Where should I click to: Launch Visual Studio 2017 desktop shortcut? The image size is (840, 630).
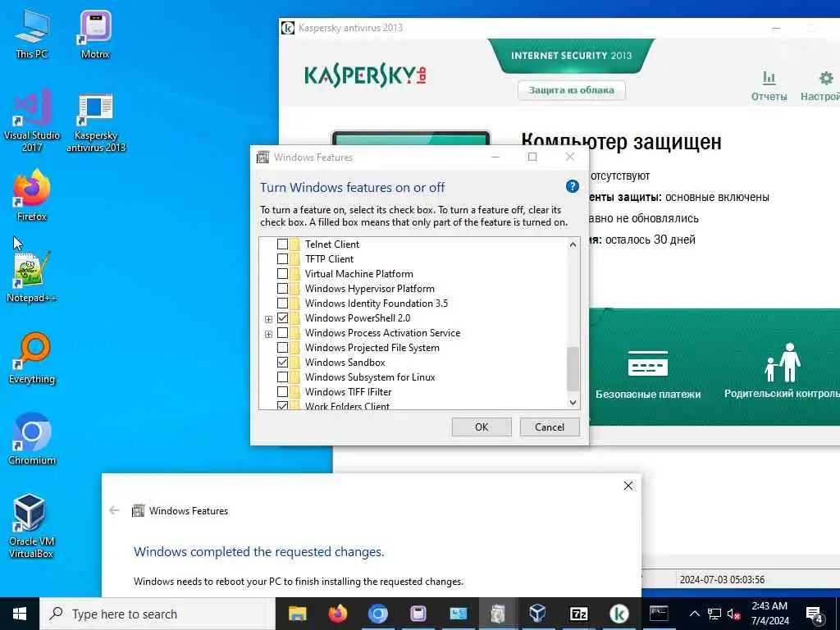tap(32, 121)
